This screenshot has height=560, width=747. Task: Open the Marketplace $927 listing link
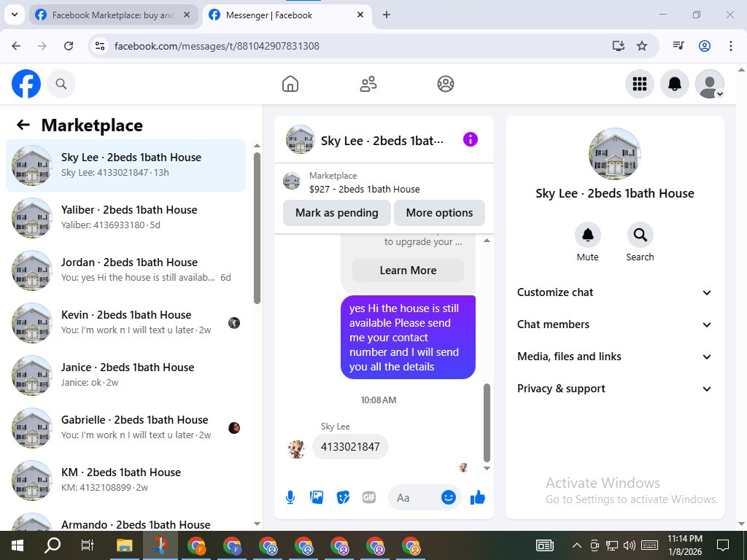(x=364, y=183)
